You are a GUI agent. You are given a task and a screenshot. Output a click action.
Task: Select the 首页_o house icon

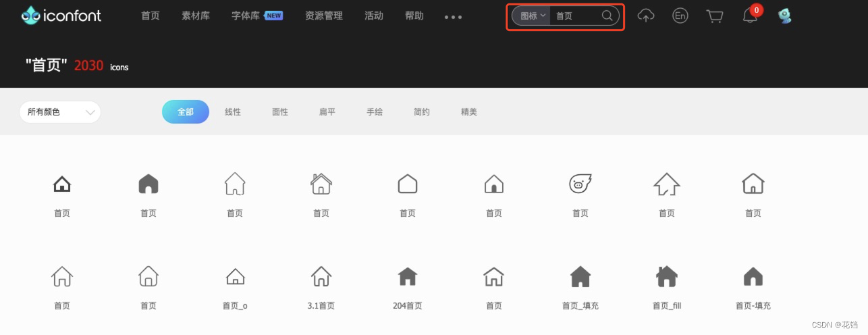coord(235,276)
